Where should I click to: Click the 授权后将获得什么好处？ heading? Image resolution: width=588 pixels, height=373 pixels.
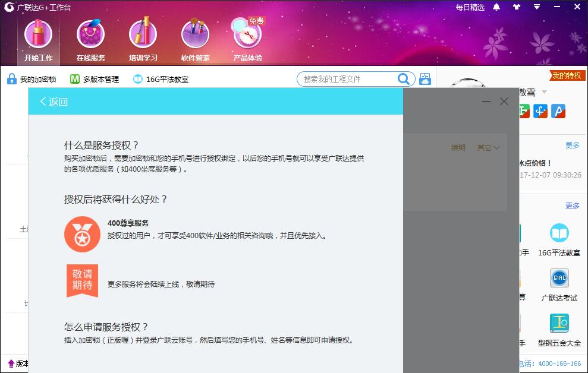coord(115,199)
